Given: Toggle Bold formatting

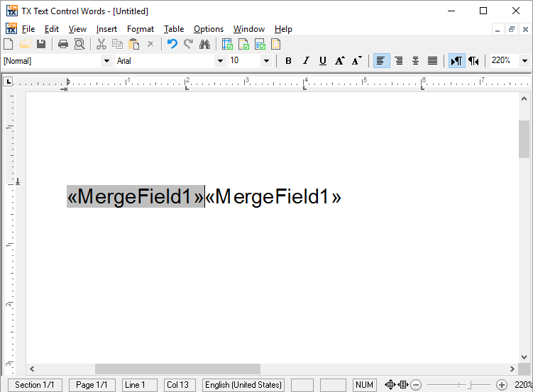Looking at the screenshot, I should point(288,61).
